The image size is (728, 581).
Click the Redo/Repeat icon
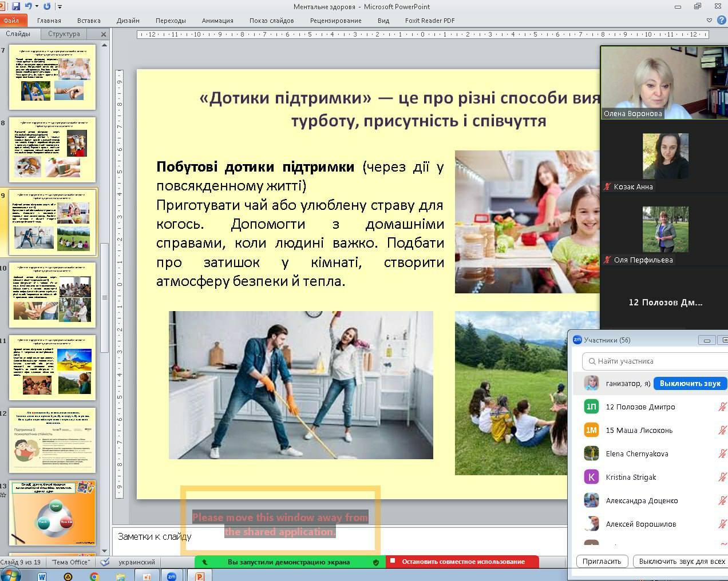[47, 6]
